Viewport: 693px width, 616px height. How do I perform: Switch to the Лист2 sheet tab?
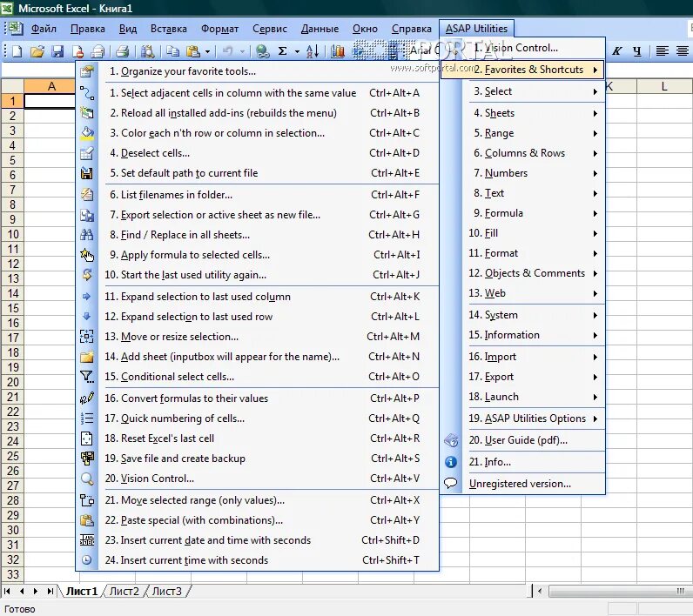[x=124, y=592]
